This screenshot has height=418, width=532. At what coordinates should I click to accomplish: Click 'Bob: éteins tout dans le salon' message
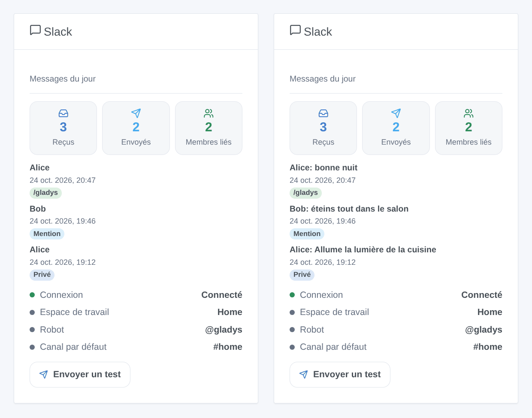tap(349, 209)
